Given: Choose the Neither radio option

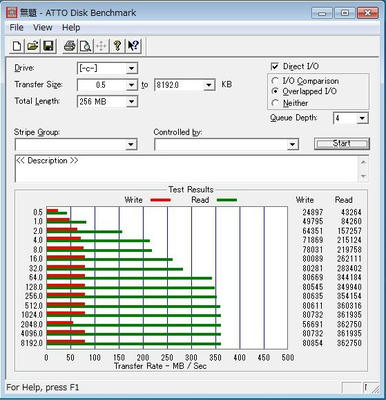Looking at the screenshot, I should pyautogui.click(x=275, y=103).
